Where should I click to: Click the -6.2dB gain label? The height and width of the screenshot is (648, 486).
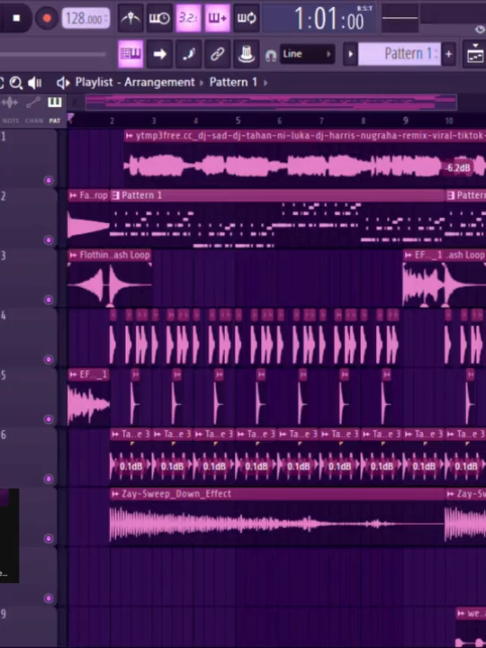(458, 168)
